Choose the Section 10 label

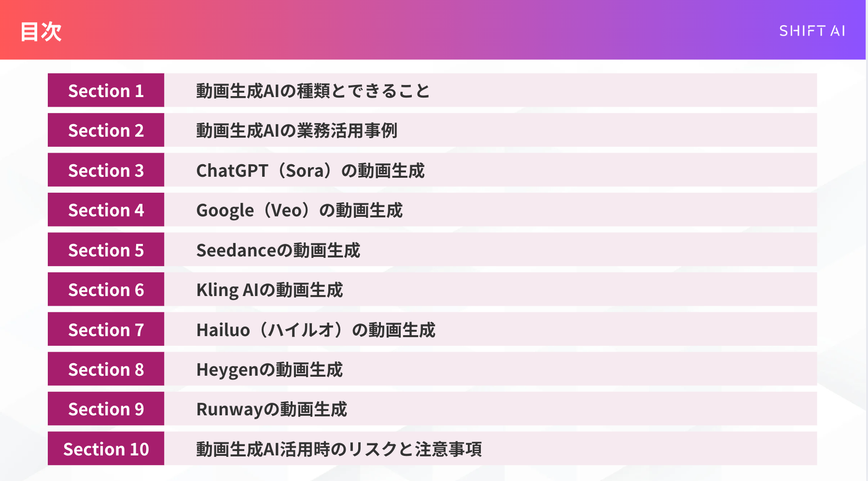[106, 449]
